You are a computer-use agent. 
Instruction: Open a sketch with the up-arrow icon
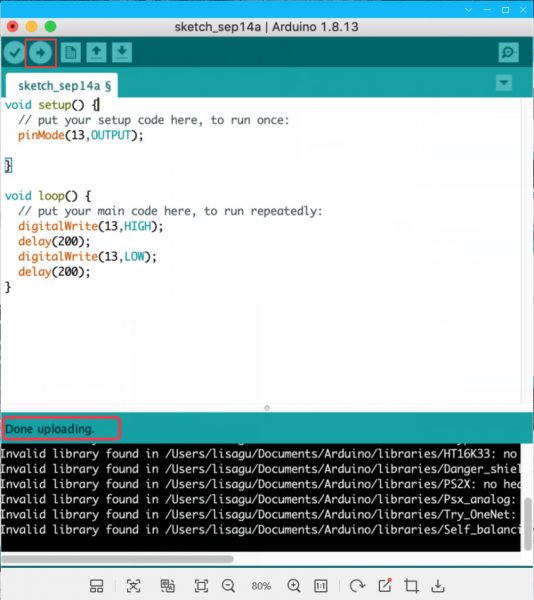pyautogui.click(x=96, y=52)
